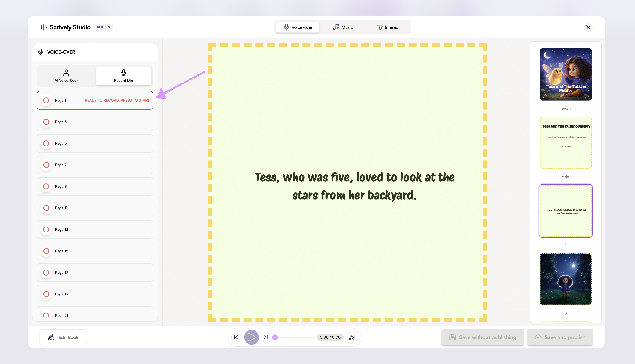Switch to AI Voice-Over mode
This screenshot has height=364, width=635.
tap(66, 76)
